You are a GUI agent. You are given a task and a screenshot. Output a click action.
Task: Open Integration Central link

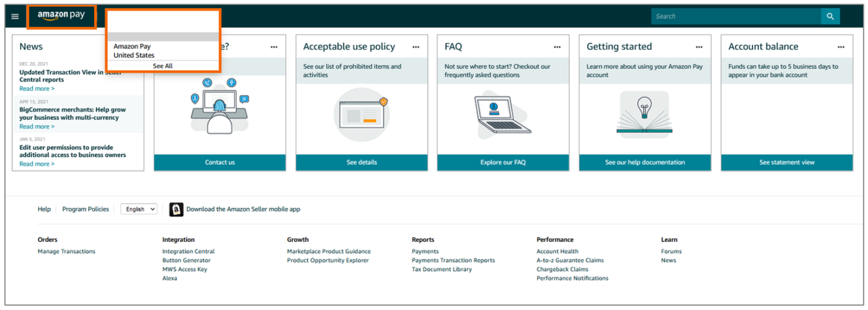188,252
